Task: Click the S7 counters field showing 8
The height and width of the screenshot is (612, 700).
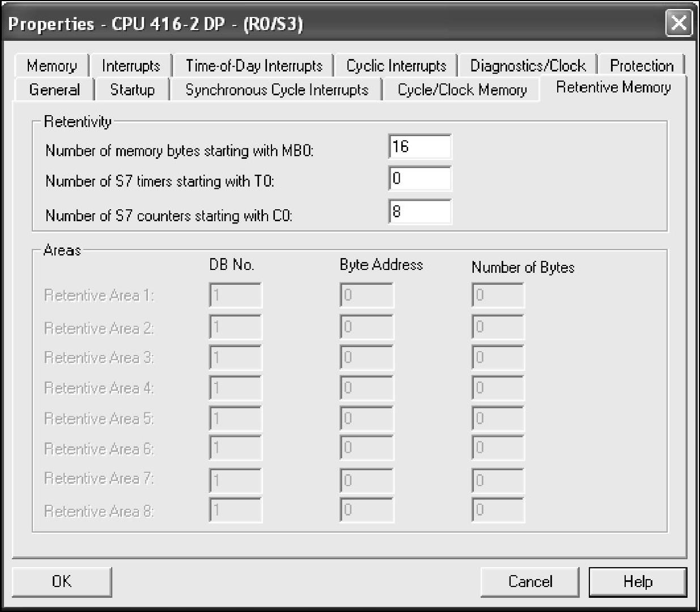Action: 420,212
